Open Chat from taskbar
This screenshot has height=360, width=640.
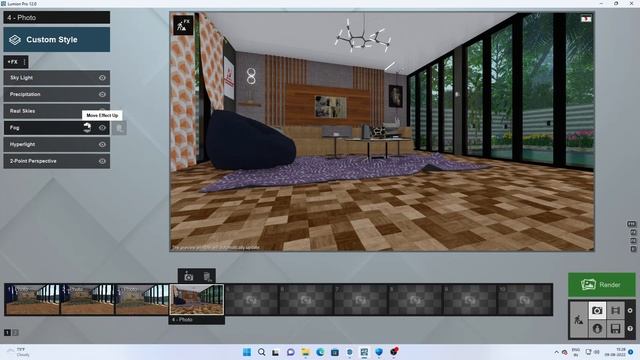291,352
